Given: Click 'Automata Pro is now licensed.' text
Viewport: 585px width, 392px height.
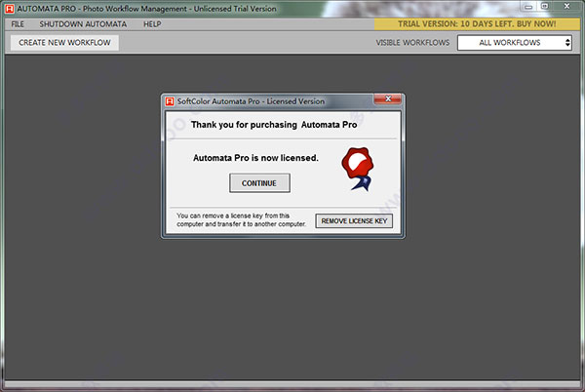Looking at the screenshot, I should (255, 158).
